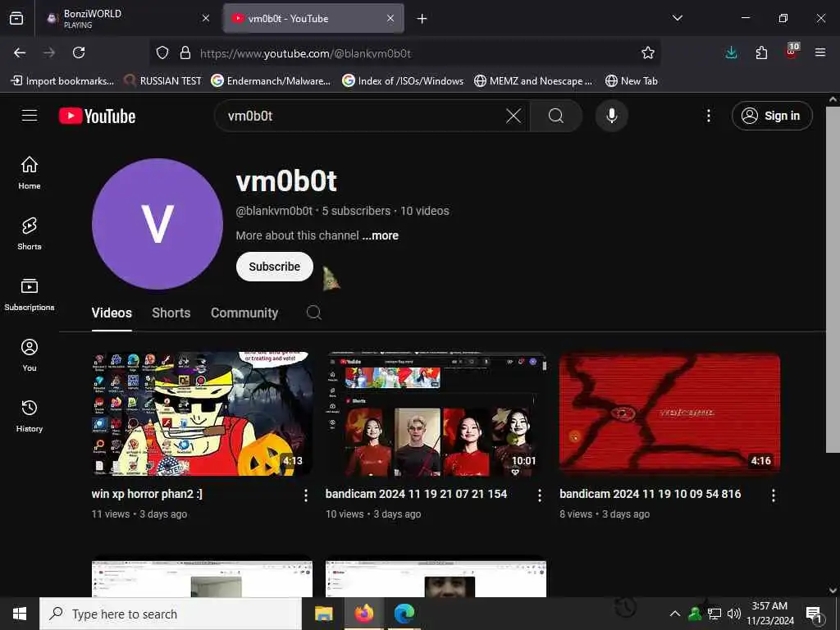Expand channel description with '...more'
The image size is (840, 630).
pyautogui.click(x=381, y=235)
